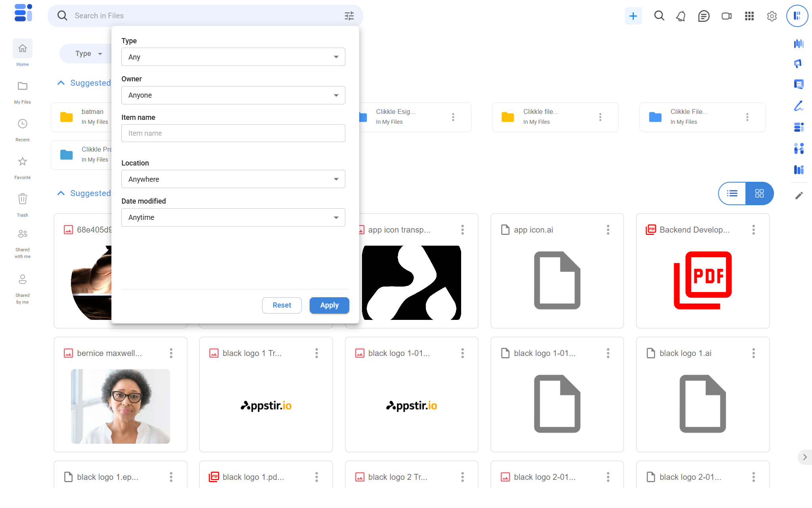Image resolution: width=812 pixels, height=508 pixels.
Task: Click the Item name text field
Action: [x=233, y=133]
